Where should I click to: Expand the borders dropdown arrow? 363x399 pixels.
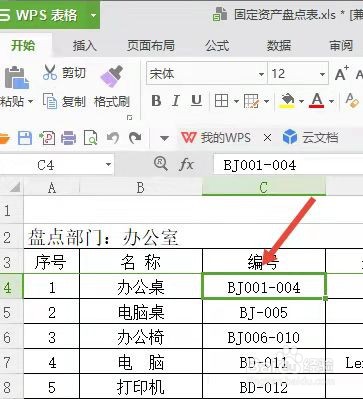[x=236, y=101]
